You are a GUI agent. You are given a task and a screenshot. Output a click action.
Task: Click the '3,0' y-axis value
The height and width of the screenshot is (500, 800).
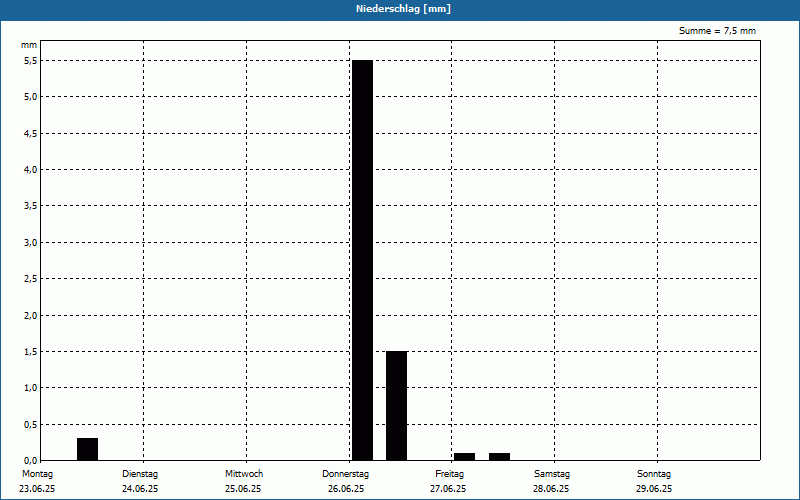pos(31,243)
